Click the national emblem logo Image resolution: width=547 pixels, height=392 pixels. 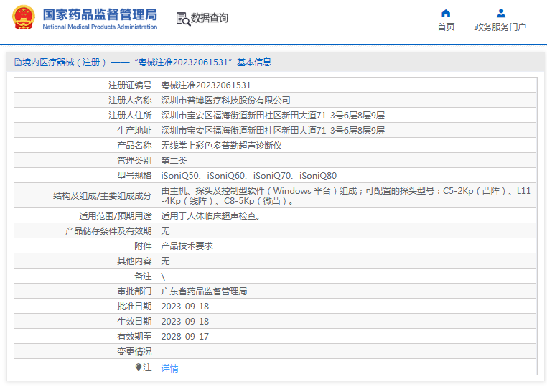[24, 18]
